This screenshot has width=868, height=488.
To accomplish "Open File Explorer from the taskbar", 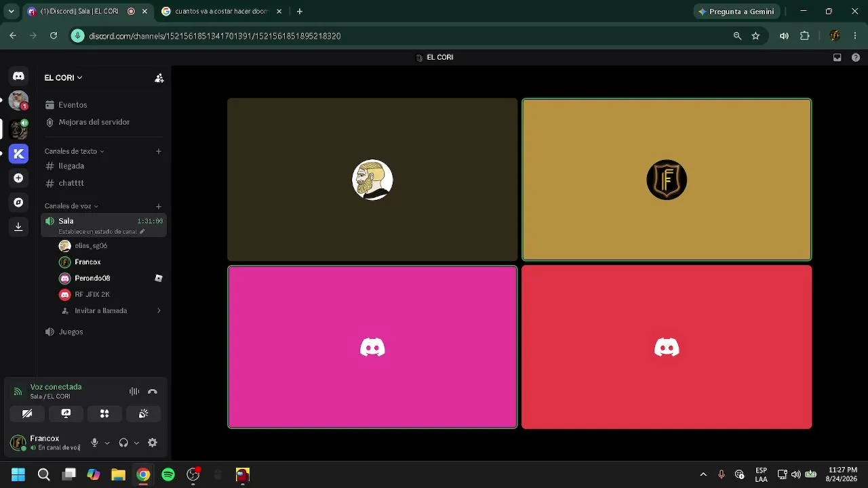I will point(119,474).
